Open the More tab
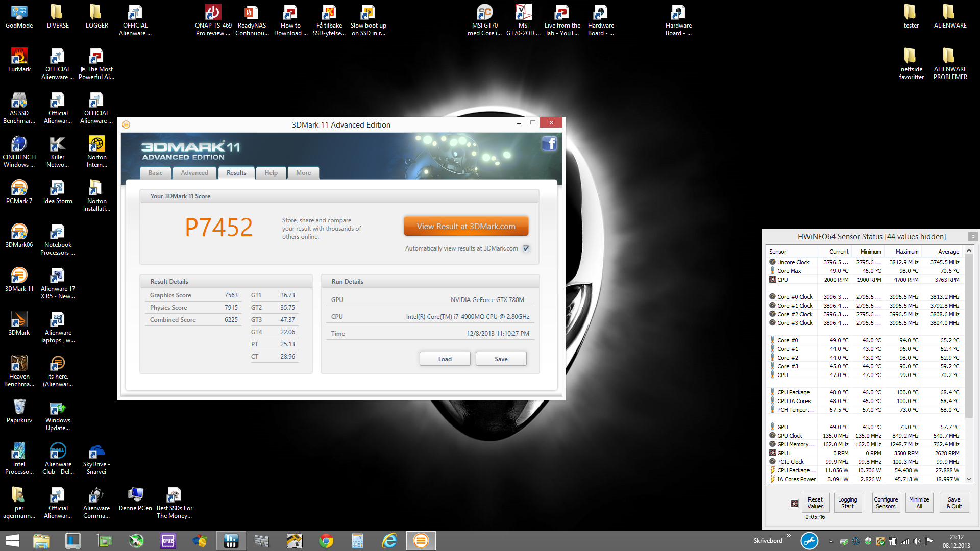This screenshot has width=980, height=551. coord(303,173)
